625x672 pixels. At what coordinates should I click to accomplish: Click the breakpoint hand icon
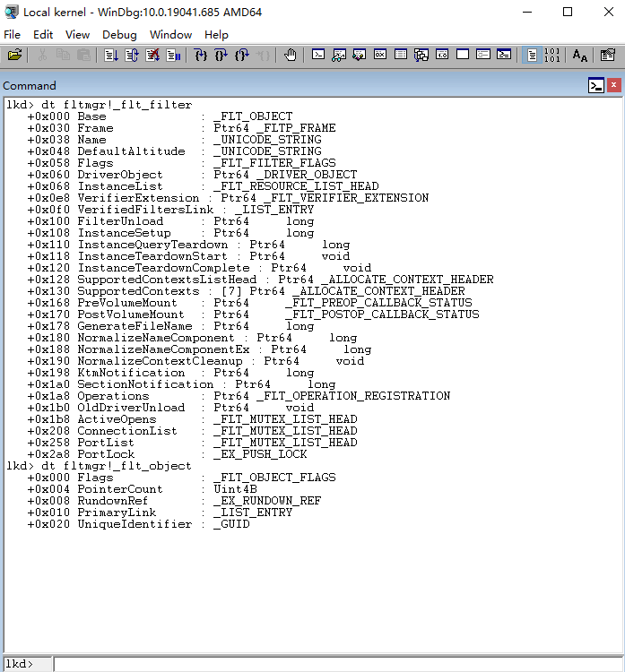point(291,55)
